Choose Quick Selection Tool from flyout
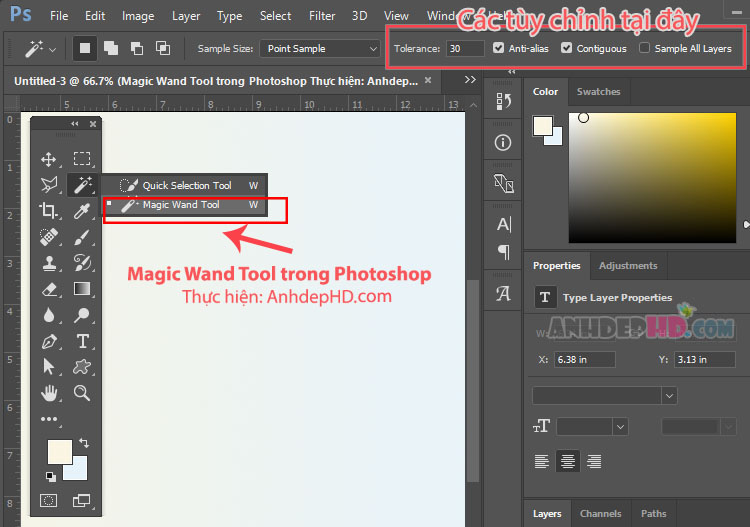750x527 pixels. tap(184, 185)
